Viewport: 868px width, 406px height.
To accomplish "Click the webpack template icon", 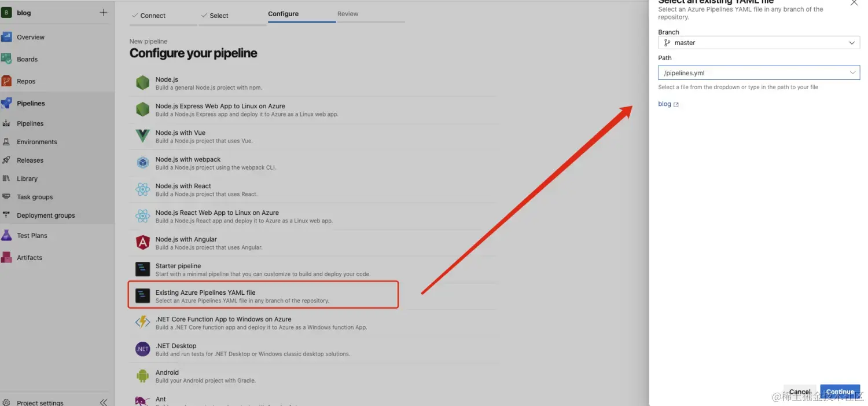I will [x=142, y=163].
